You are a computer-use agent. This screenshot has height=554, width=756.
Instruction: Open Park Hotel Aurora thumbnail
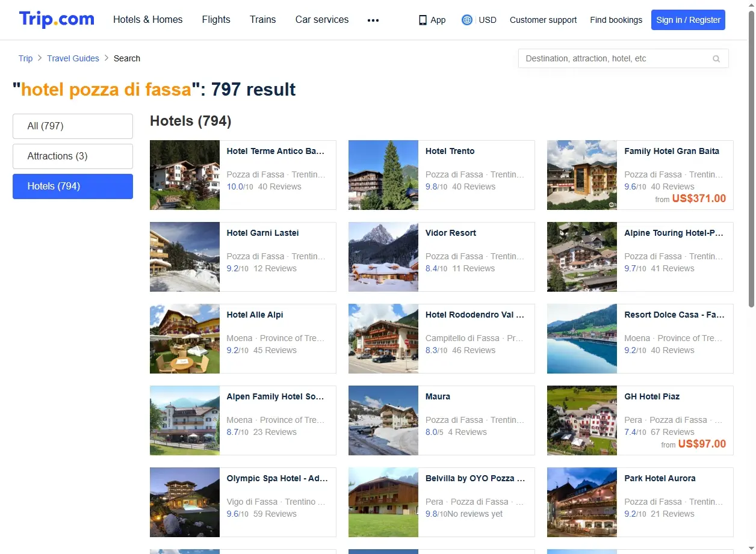click(x=582, y=502)
